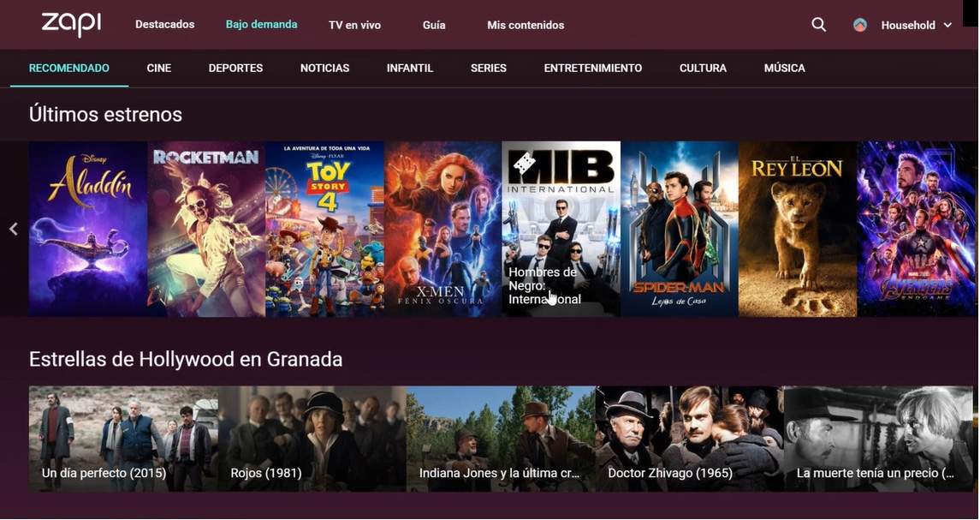Select the MÚSICA category tab
Image resolution: width=980 pixels, height=520 pixels.
[784, 69]
